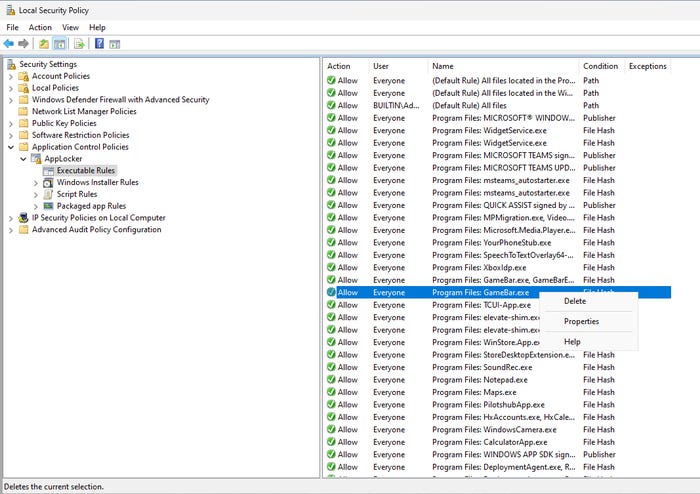The height and width of the screenshot is (494, 700).
Task: Sort by the Condition column header
Action: tap(601, 66)
